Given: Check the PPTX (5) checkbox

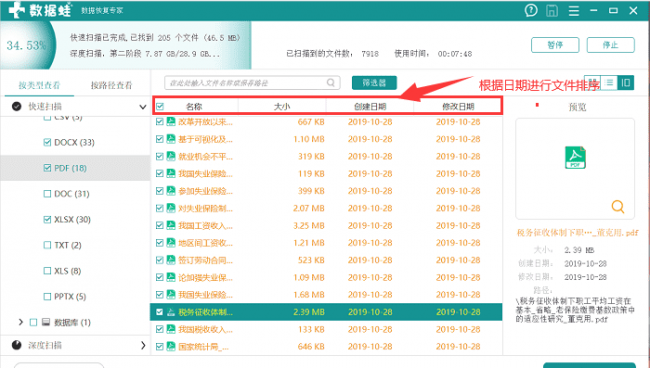Looking at the screenshot, I should [47, 296].
